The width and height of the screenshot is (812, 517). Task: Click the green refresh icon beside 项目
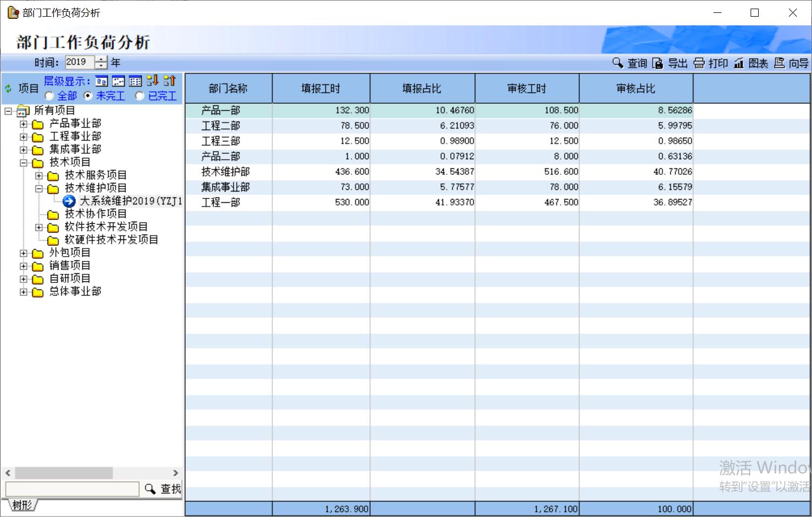(x=8, y=89)
